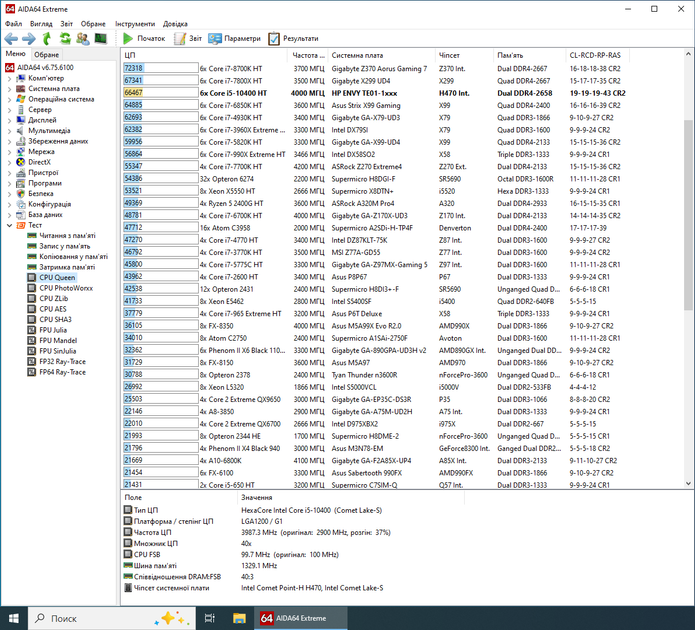Open the Довідка menu
Viewport: 695px width, 630px height.
[x=175, y=24]
